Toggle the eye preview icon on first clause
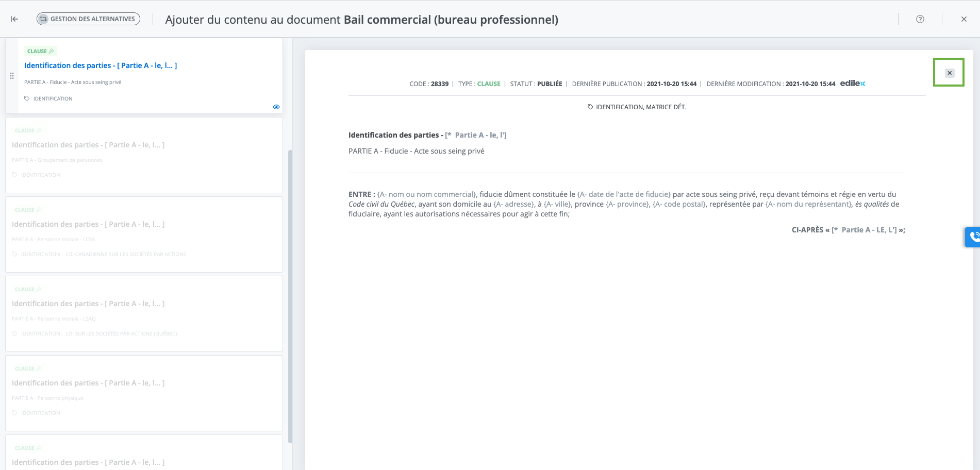 tap(276, 107)
